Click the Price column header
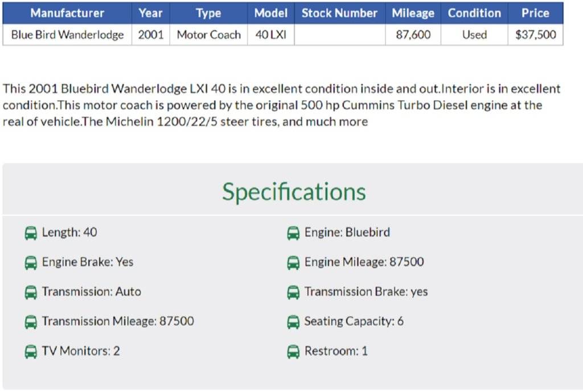This screenshot has width=583, height=392. [535, 13]
